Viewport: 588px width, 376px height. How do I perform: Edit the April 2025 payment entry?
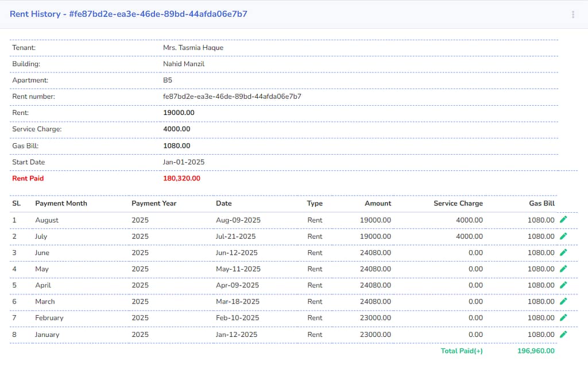point(563,285)
